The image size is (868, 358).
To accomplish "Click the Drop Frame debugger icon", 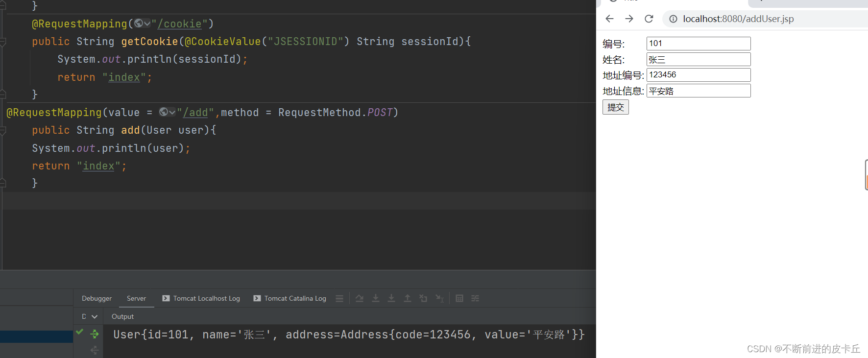I will pos(423,298).
